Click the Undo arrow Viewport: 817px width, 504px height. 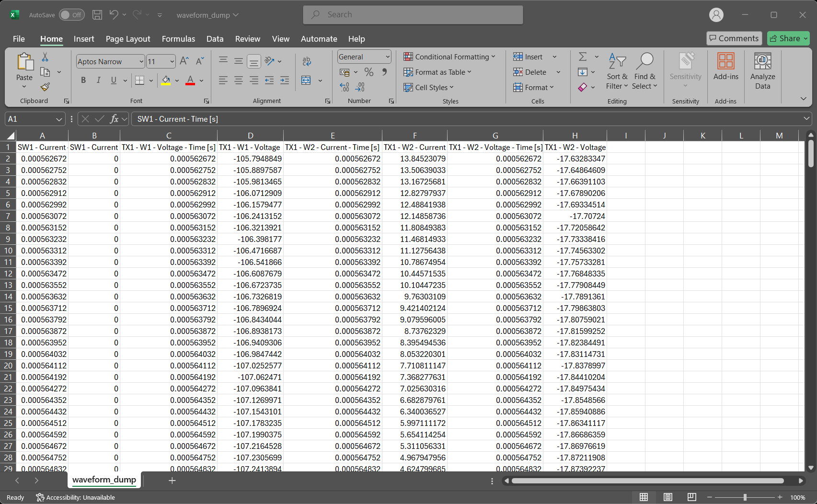pyautogui.click(x=114, y=15)
